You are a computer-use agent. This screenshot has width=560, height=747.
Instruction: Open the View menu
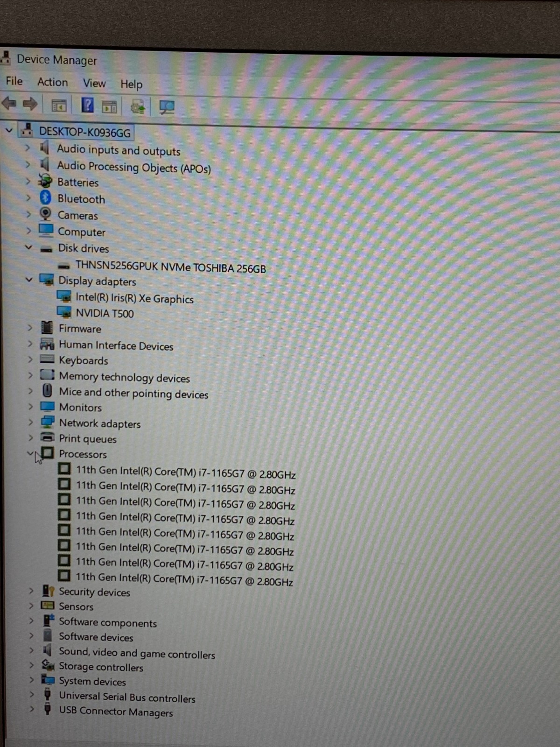click(x=94, y=83)
